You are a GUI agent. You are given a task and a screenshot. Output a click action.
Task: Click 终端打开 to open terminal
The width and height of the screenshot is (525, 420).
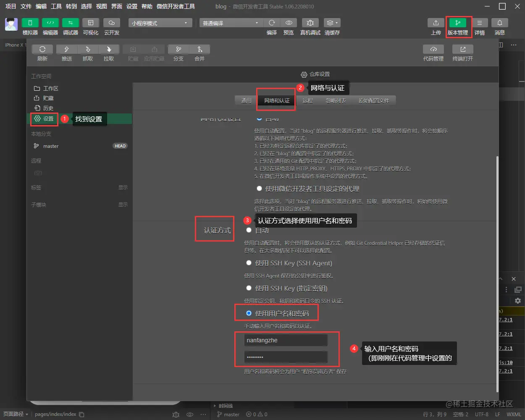point(463,49)
